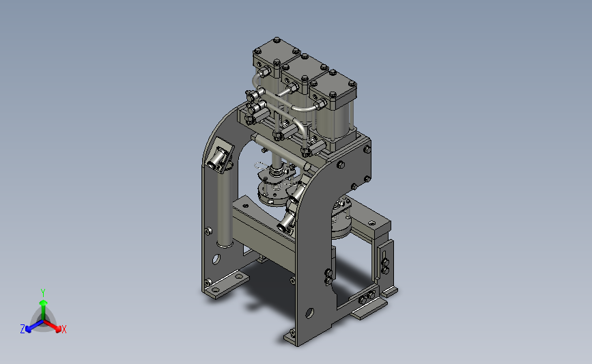Click the green Y axis arrow of the triad
This screenshot has width=592, height=364.
tap(43, 309)
